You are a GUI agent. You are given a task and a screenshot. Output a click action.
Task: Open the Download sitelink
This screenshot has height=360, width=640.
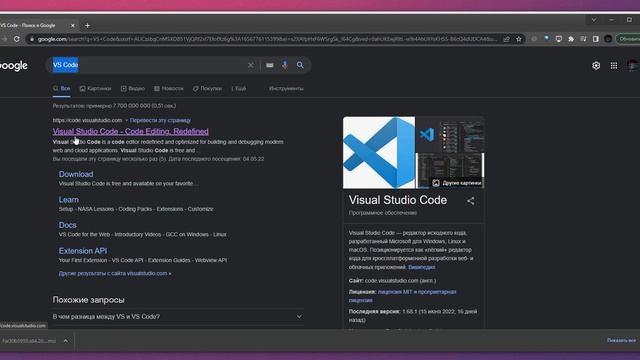click(76, 174)
